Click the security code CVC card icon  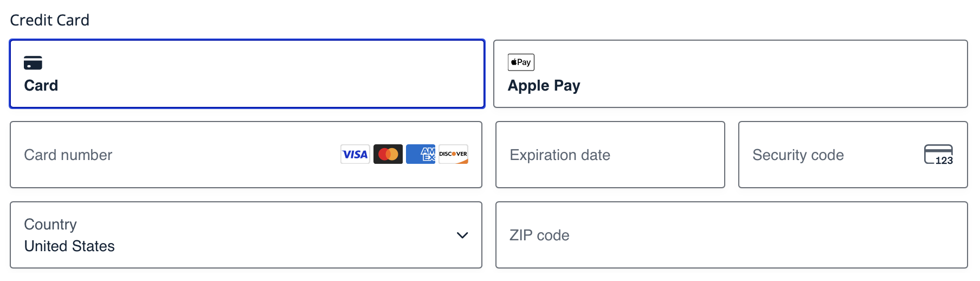(939, 155)
